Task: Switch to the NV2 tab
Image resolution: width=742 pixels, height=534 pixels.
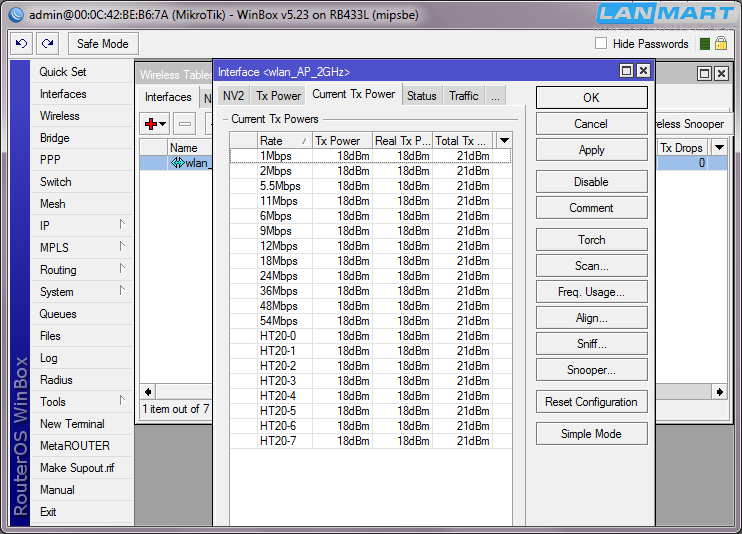Action: tap(233, 96)
